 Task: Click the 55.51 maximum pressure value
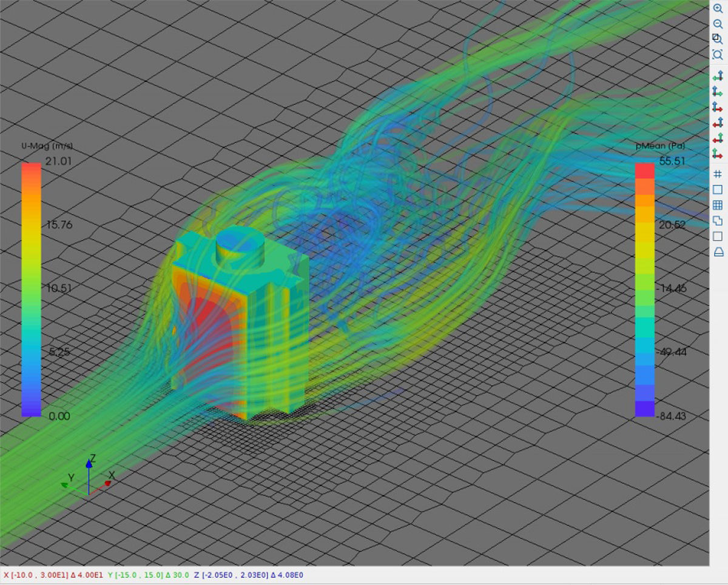tap(673, 161)
